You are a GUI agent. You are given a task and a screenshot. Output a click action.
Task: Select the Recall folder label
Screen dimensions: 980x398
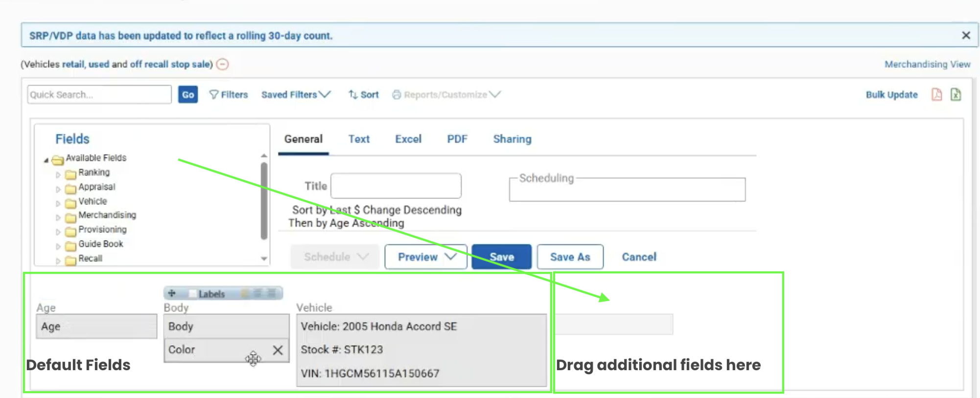pos(90,258)
